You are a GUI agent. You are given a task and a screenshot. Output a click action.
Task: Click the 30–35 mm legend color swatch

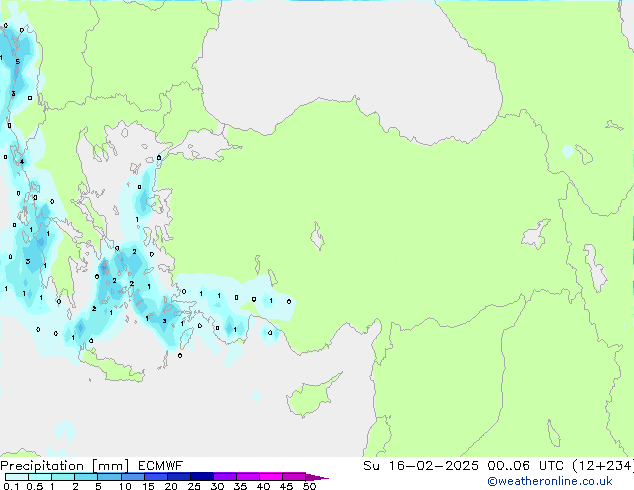tap(224, 477)
